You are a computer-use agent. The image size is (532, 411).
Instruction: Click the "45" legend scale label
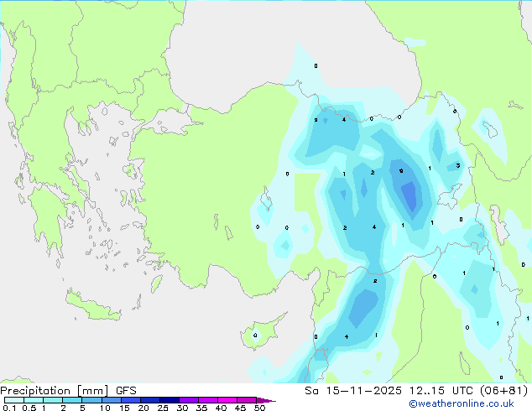click(240, 408)
